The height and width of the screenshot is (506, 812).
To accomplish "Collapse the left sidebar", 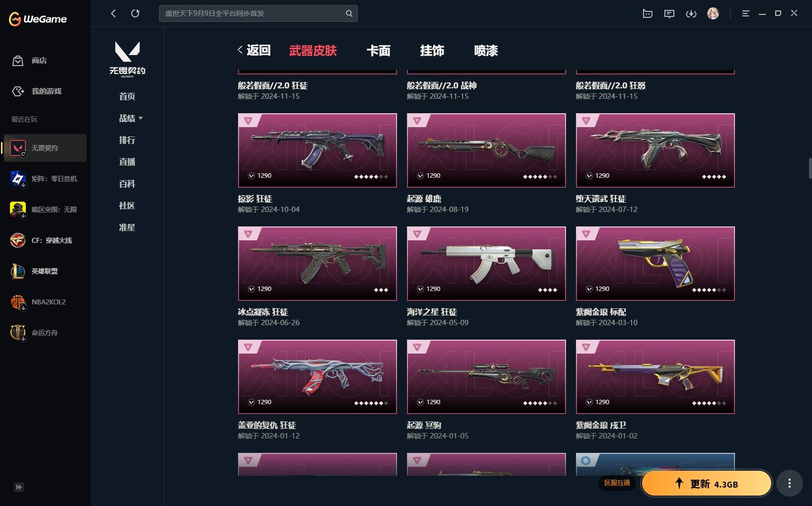I will [x=19, y=487].
